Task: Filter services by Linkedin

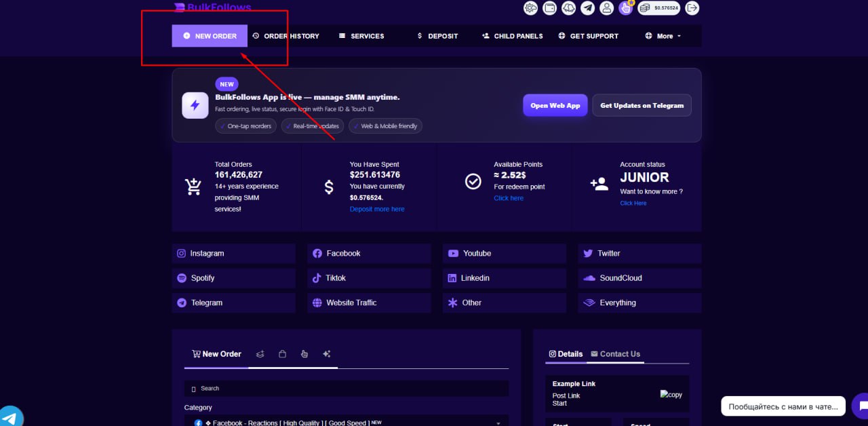Action: coord(505,278)
